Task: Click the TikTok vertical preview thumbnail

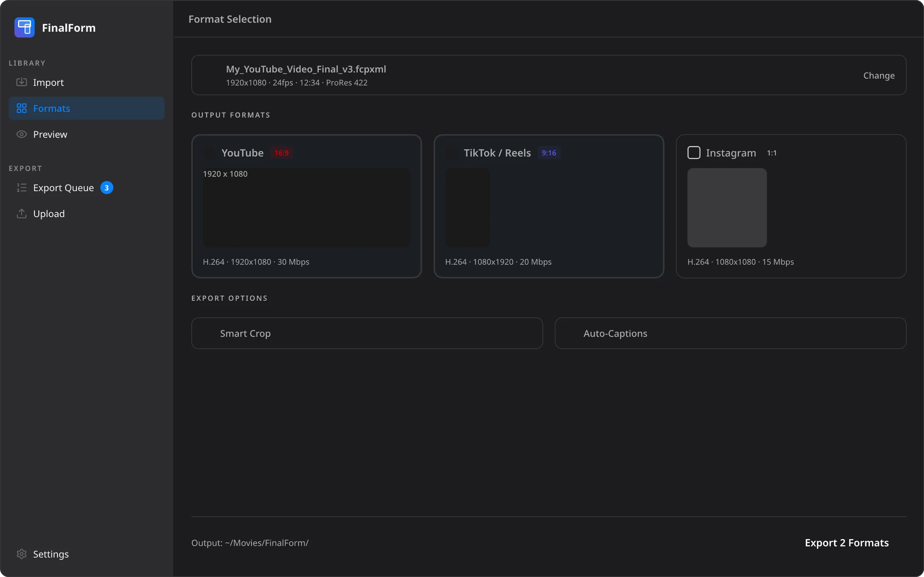Action: 467,208
